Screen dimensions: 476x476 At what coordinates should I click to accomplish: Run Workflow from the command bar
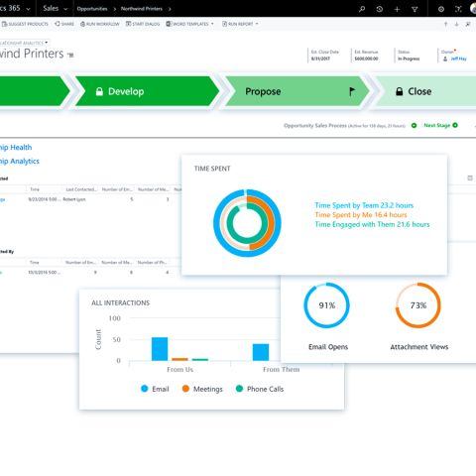[x=100, y=24]
